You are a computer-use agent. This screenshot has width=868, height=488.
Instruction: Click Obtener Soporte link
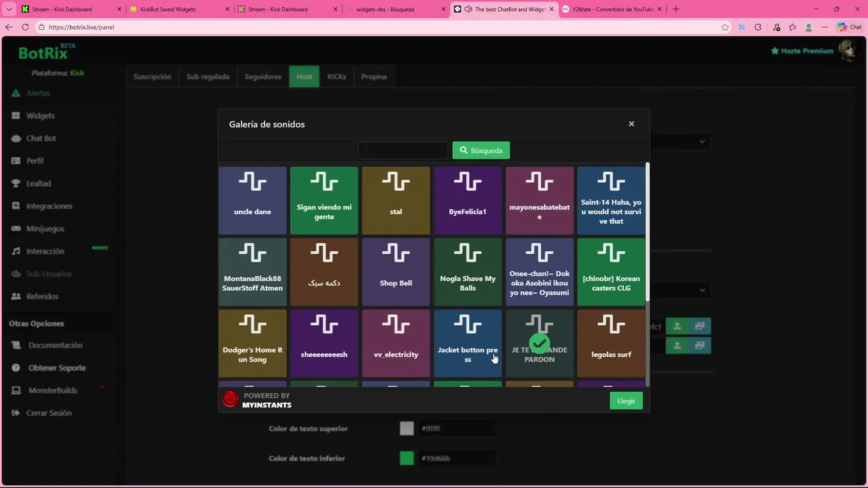coord(57,368)
